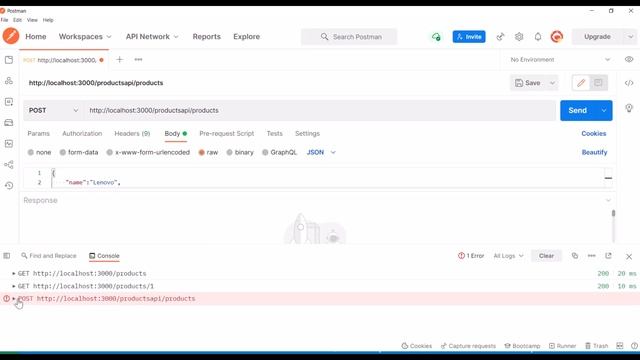Open the No Environment selector
640x360 pixels.
(560, 60)
